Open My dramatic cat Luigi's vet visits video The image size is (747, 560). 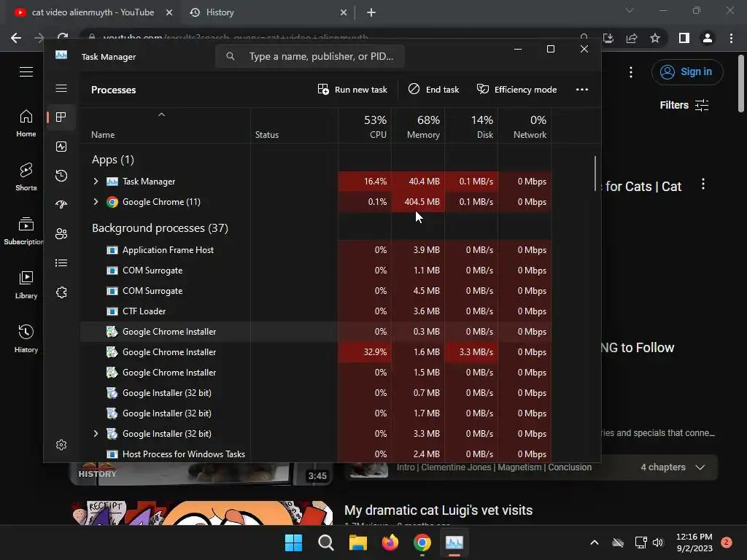pyautogui.click(x=438, y=510)
